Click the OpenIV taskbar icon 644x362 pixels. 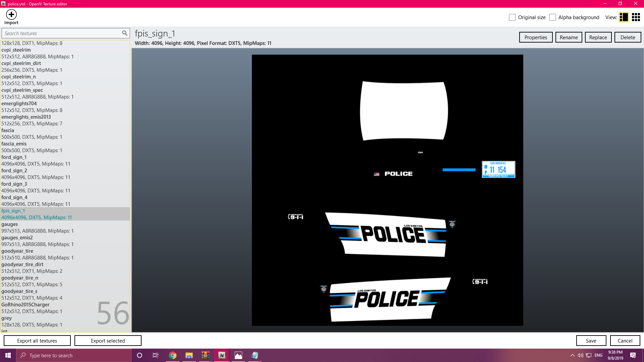(x=222, y=355)
